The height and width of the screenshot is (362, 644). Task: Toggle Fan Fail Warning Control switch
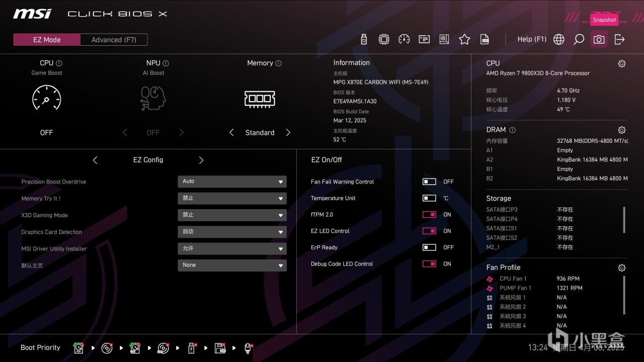tap(429, 182)
